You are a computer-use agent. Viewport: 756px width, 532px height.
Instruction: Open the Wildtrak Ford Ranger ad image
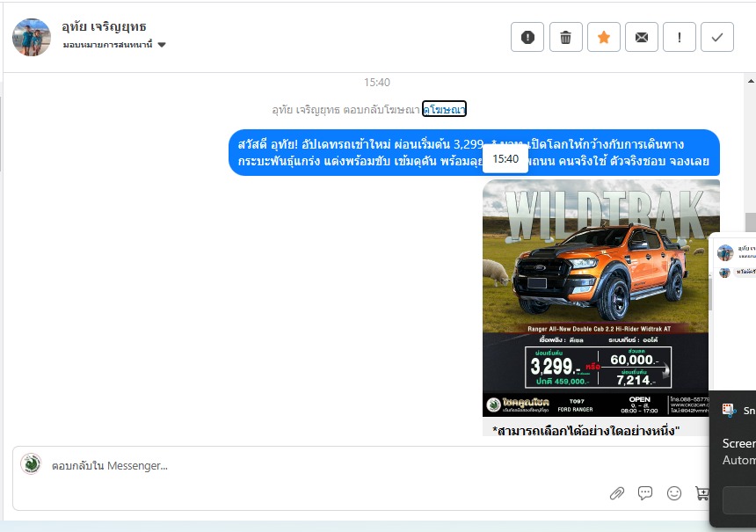[x=600, y=297]
